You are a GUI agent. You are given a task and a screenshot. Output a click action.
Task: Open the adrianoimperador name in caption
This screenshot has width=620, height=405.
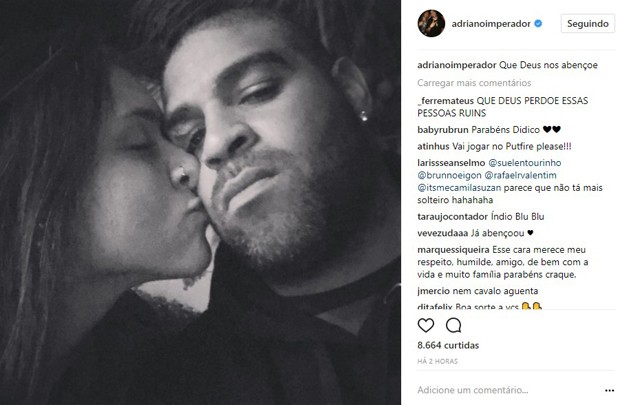457,65
